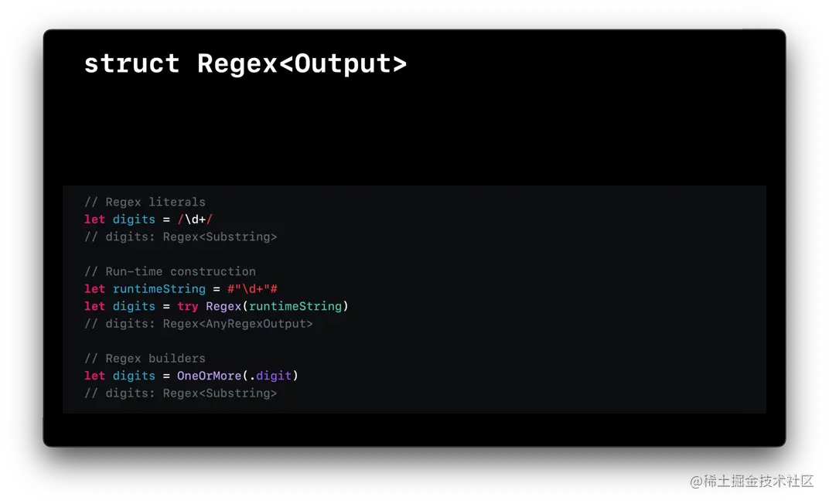The image size is (829, 504).
Task: Click the 稀土掘金技术社区 watermark
Action: [750, 480]
